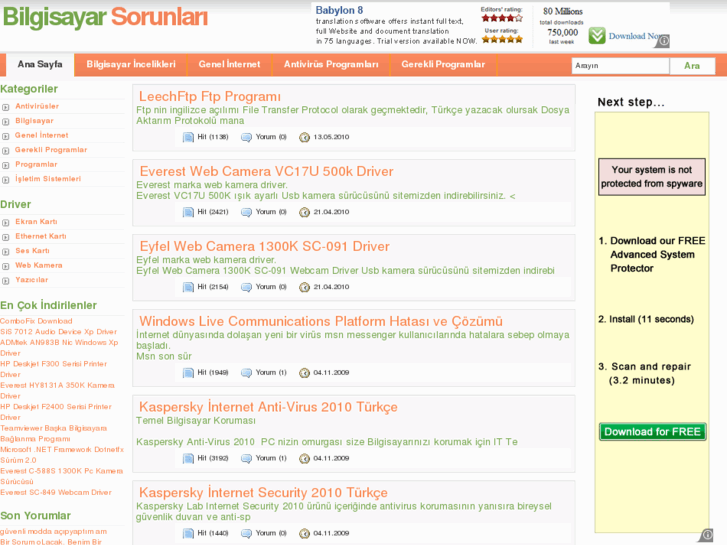
Task: Select the Antivirüsler category link
Action: coord(37,106)
